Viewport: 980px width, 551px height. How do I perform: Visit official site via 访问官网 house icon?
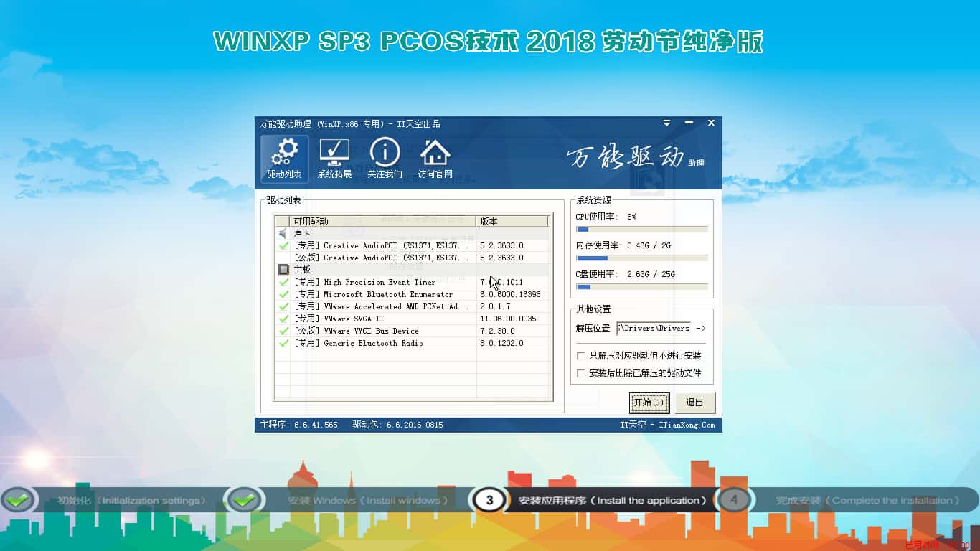[x=435, y=159]
